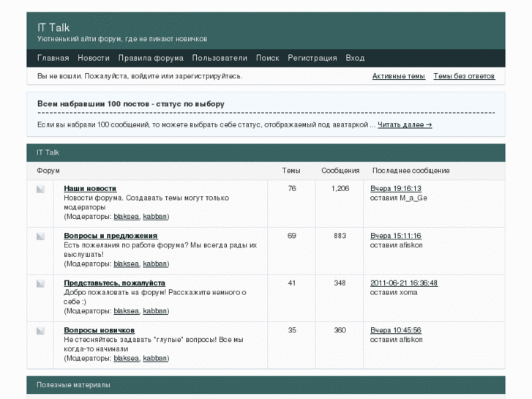Open moderator blaksea in Вопросы новичков row

coord(126,358)
